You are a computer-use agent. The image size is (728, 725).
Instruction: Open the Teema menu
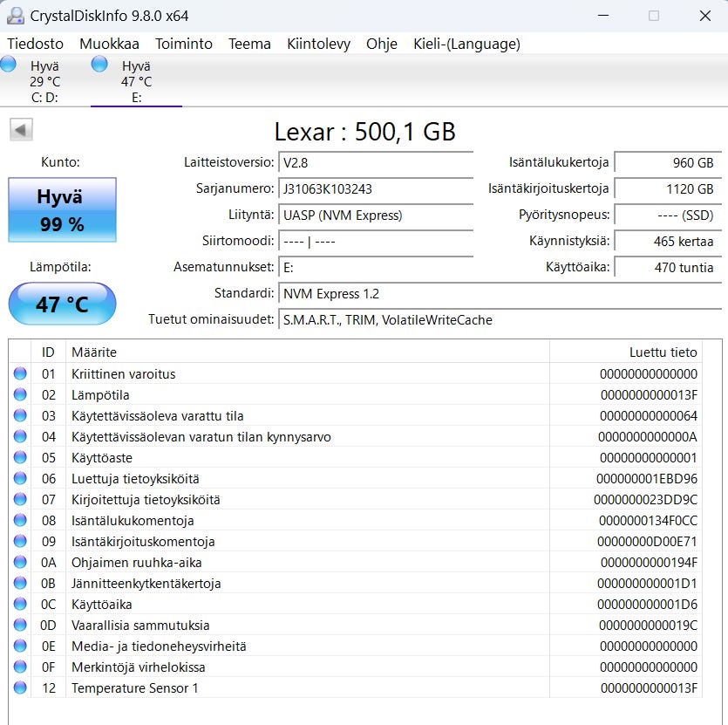point(249,44)
